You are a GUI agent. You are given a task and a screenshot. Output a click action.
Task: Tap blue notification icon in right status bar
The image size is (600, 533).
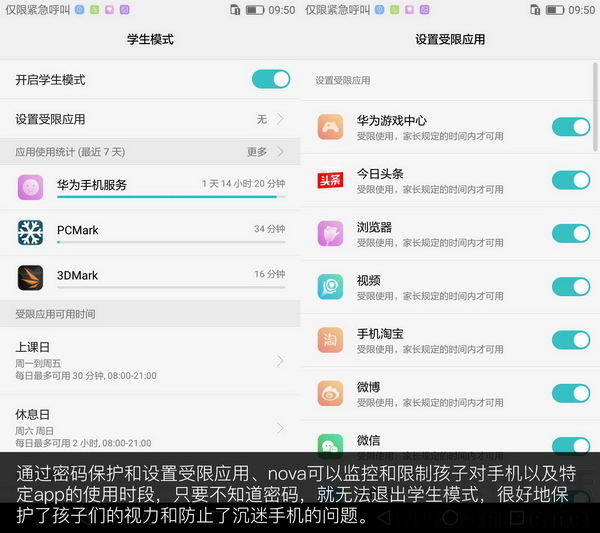coord(380,10)
